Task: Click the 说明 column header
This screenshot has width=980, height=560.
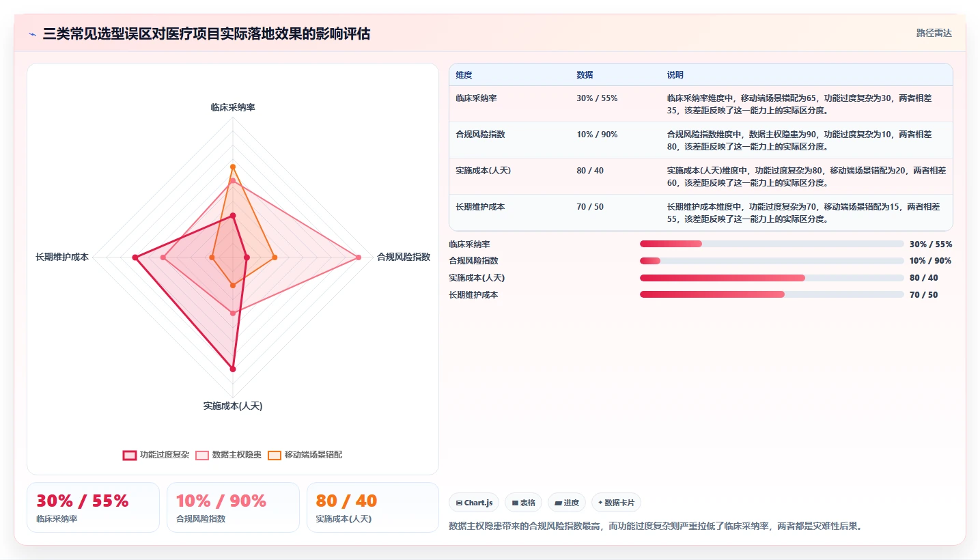Action: point(675,75)
